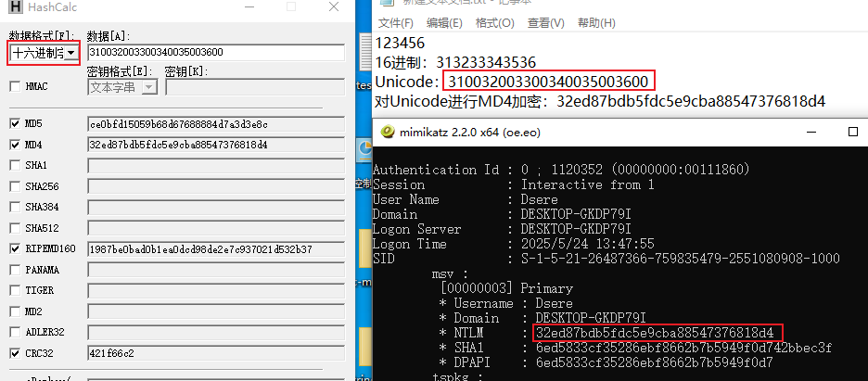Image resolution: width=868 pixels, height=381 pixels.
Task: Minimize the mimikatz window
Action: [811, 133]
